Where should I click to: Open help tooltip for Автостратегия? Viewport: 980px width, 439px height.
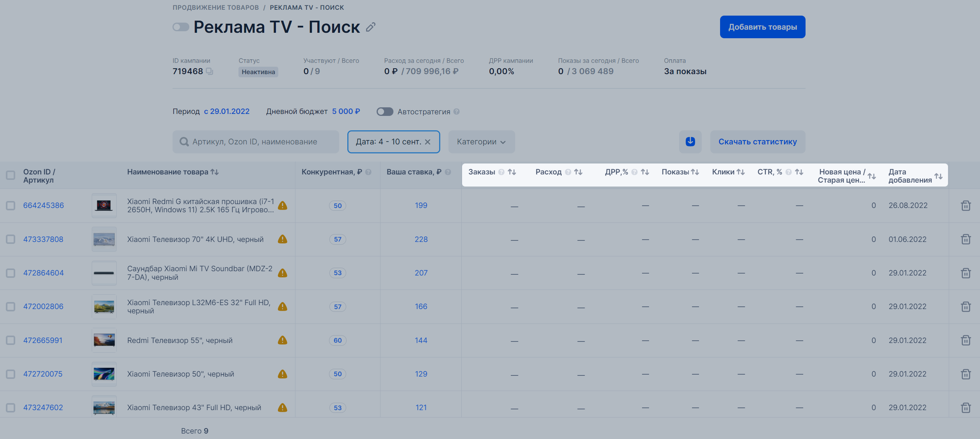click(457, 112)
